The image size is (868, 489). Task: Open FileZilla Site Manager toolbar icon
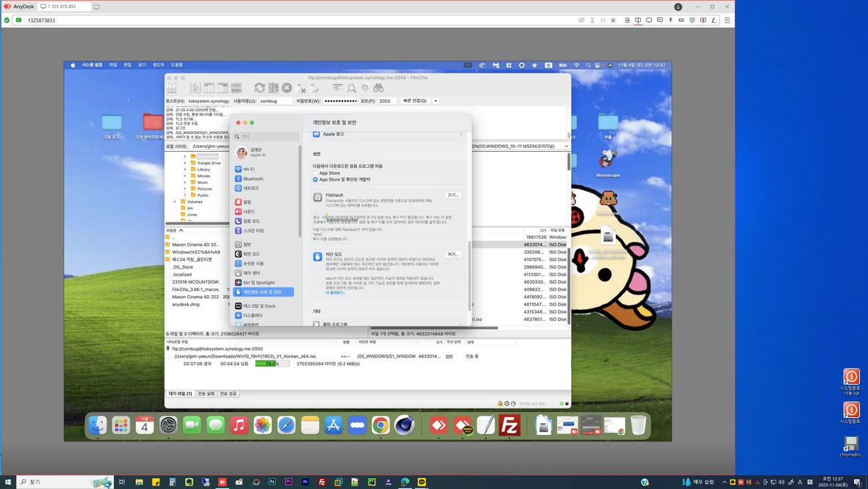pyautogui.click(x=172, y=88)
